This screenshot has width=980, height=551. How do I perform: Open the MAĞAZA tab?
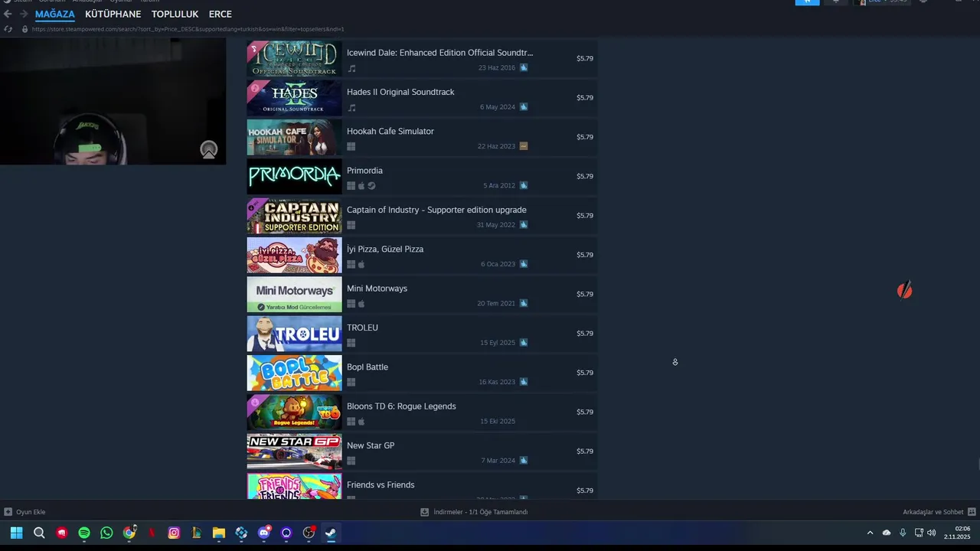click(x=54, y=14)
